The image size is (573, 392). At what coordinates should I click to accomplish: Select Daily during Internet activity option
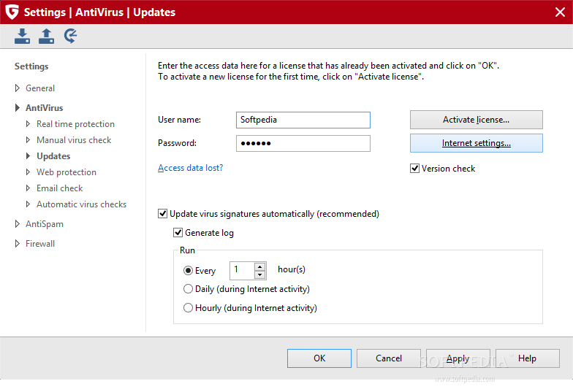tap(188, 289)
